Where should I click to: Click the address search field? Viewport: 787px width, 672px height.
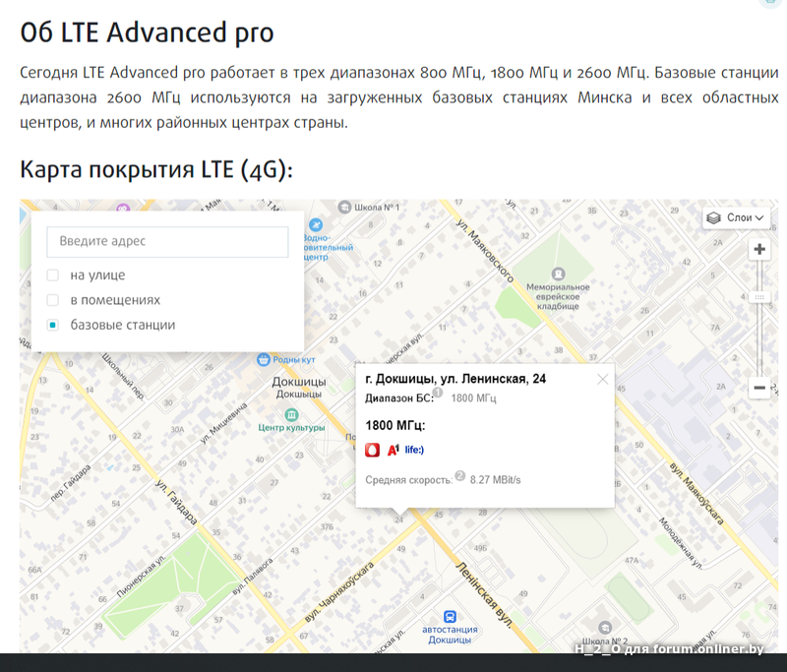click(x=167, y=241)
